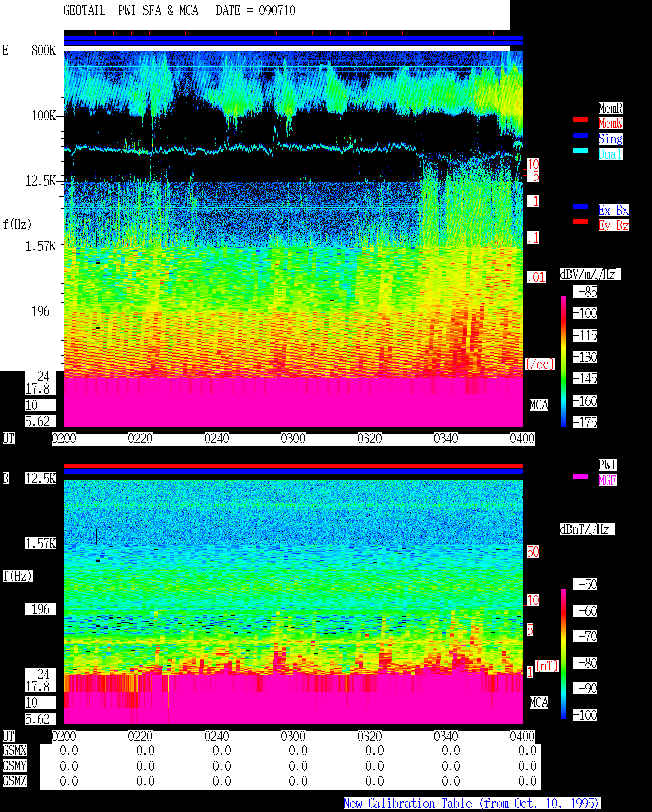Screen dimensions: 652x812
Task: Click the dBnT/√Hz color scale bar
Action: click(x=563, y=654)
